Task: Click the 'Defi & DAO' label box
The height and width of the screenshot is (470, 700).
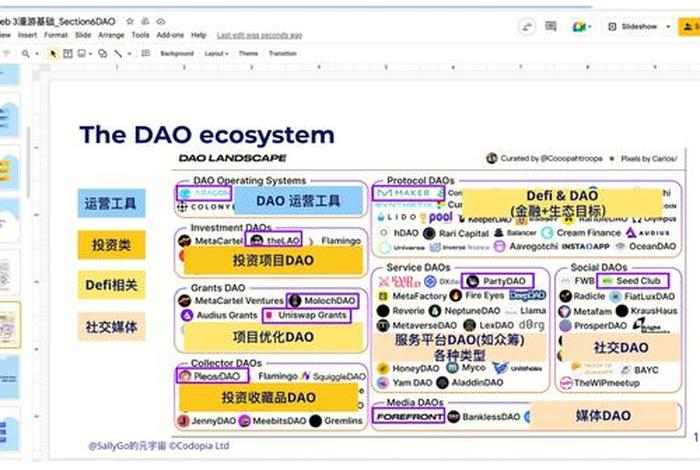Action: [562, 203]
